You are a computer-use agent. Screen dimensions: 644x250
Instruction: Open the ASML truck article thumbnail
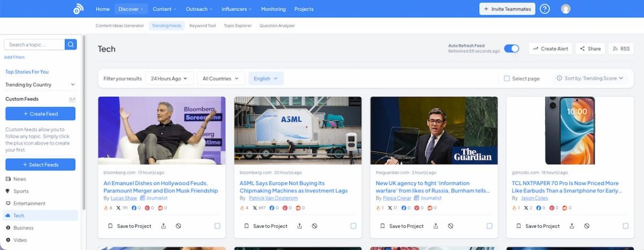[x=298, y=130]
